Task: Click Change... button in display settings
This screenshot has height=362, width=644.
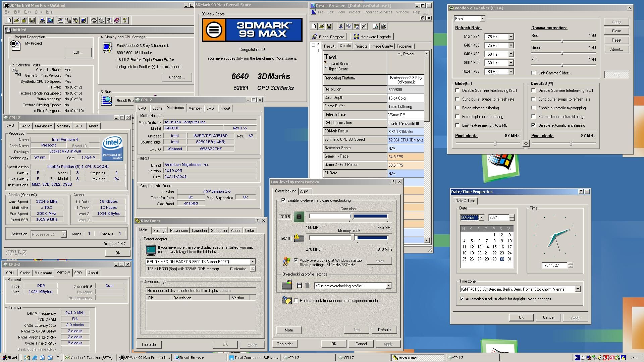Action: pos(177,77)
